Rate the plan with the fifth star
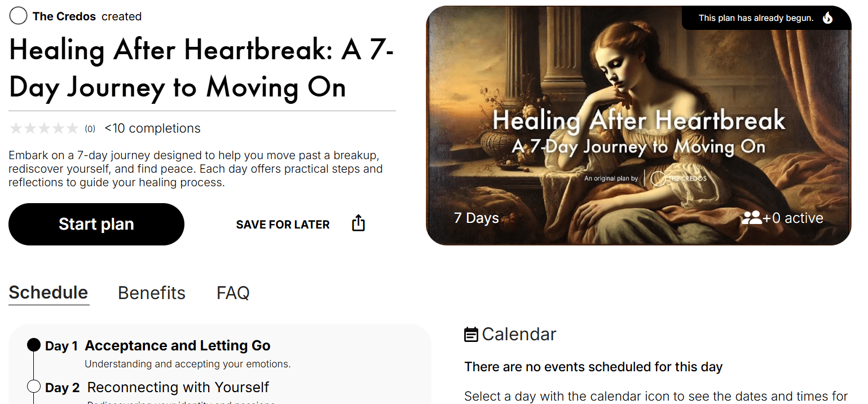 click(72, 129)
